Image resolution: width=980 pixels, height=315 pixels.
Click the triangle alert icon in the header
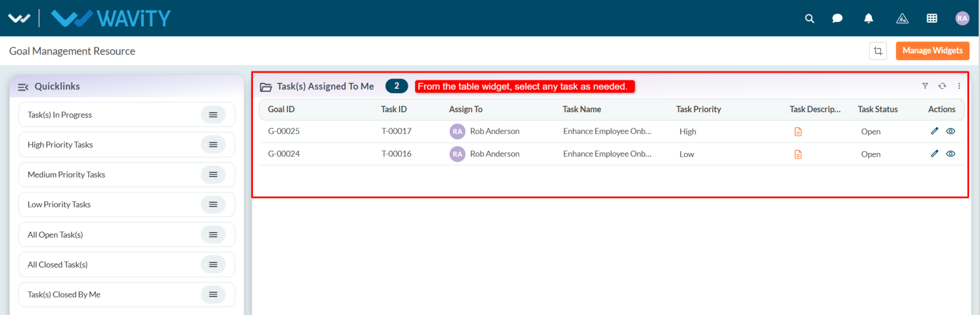902,19
